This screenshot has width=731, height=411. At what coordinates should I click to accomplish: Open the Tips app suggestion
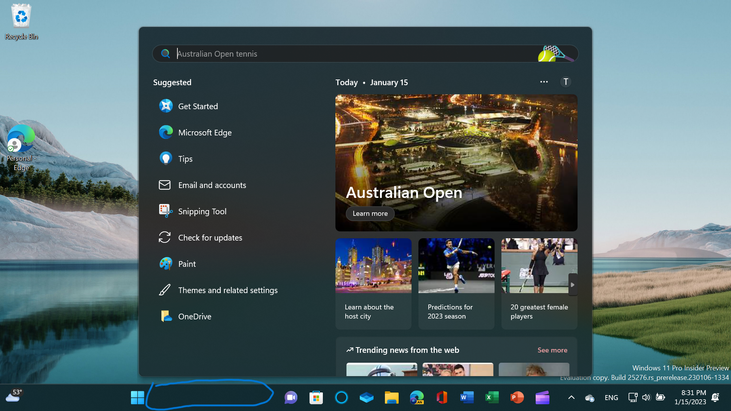[x=176, y=159]
